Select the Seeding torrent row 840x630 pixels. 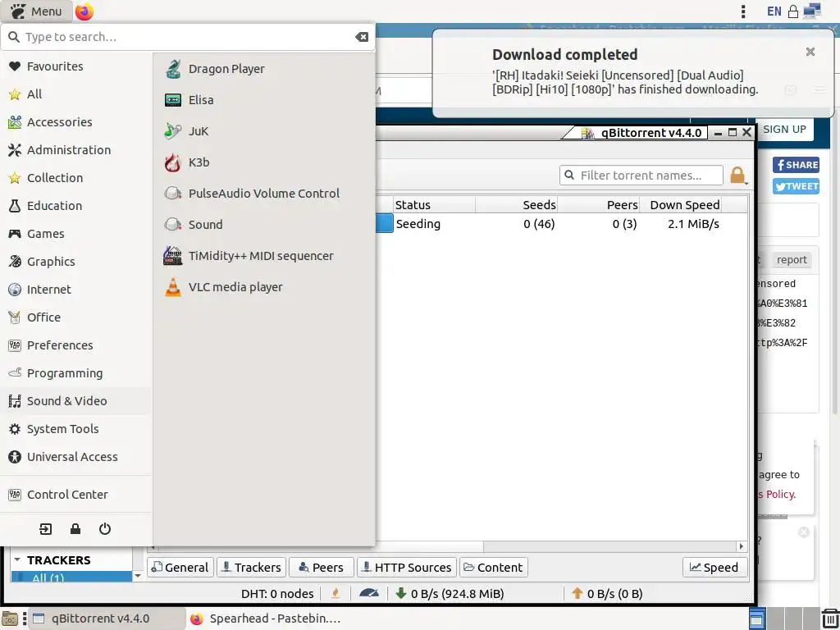pos(561,224)
